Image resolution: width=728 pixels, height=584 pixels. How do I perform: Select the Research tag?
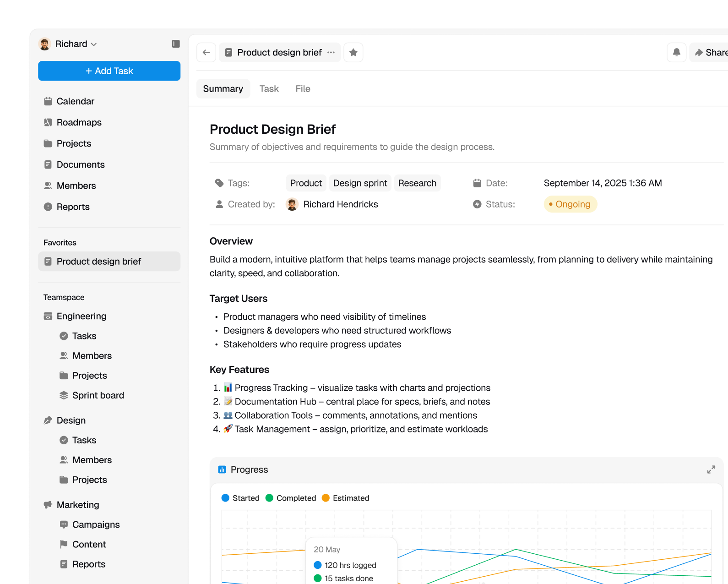pos(417,183)
